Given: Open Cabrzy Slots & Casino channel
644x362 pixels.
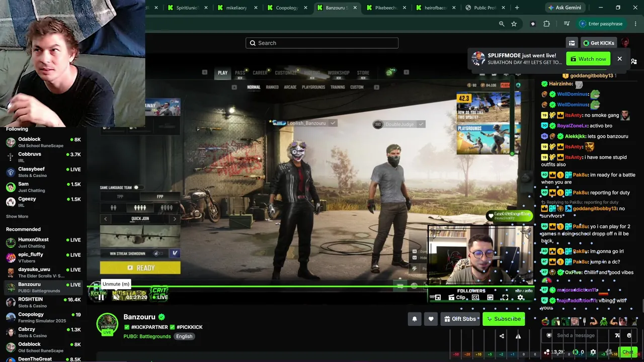Looking at the screenshot, I should [43, 332].
